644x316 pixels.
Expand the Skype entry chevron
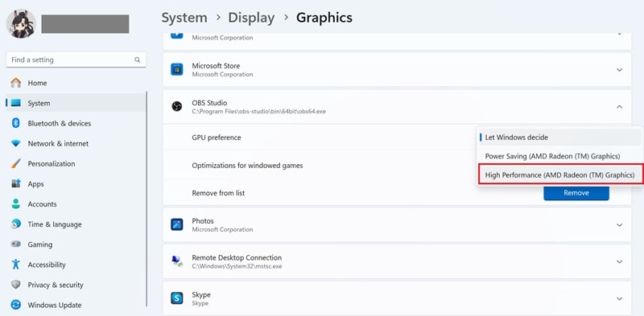pyautogui.click(x=619, y=298)
